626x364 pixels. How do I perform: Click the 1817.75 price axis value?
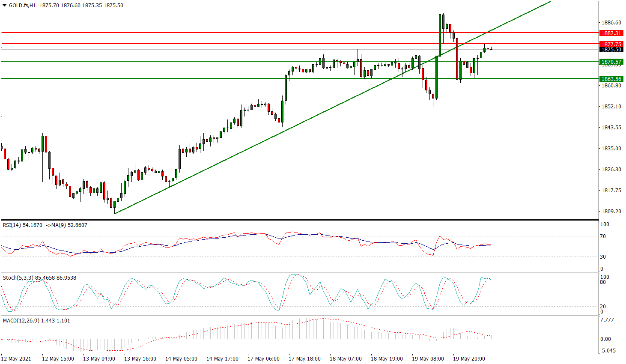pos(611,191)
